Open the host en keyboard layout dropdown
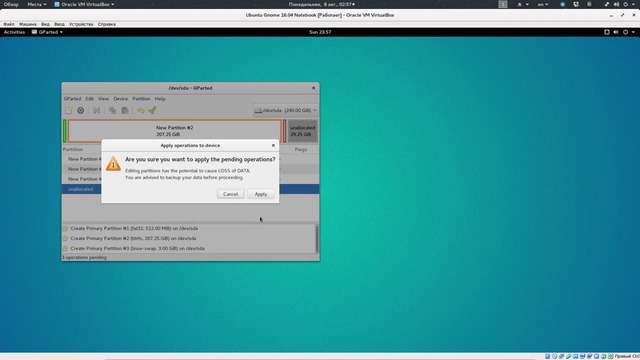 pyautogui.click(x=542, y=4)
